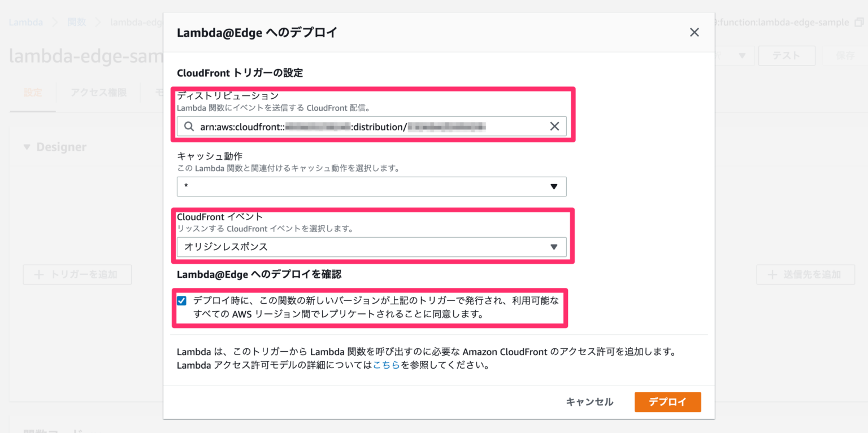Close the Lambda@Edge デプロイ dialog
This screenshot has height=433, width=868.
click(x=694, y=32)
